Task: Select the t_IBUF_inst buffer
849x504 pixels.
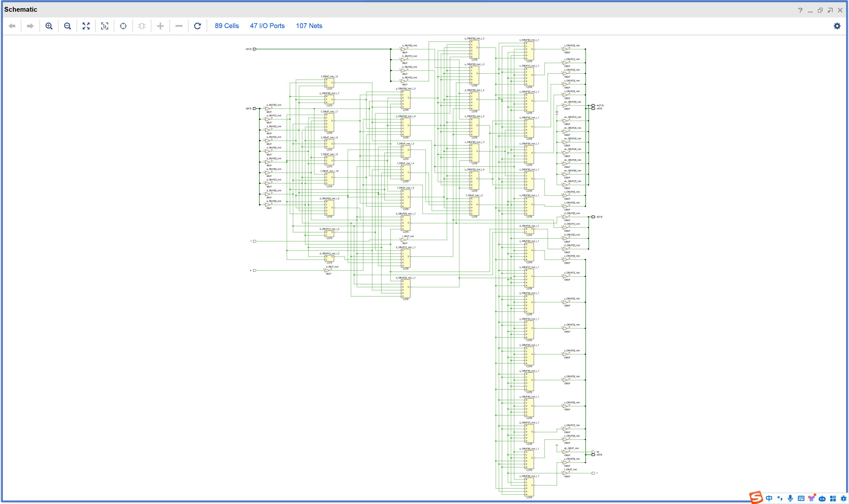Action: [x=403, y=240]
